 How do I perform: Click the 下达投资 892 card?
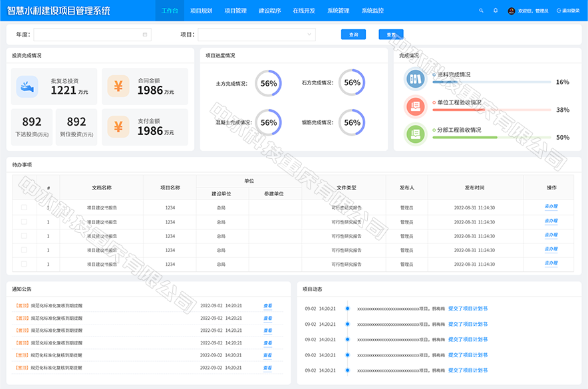point(32,126)
